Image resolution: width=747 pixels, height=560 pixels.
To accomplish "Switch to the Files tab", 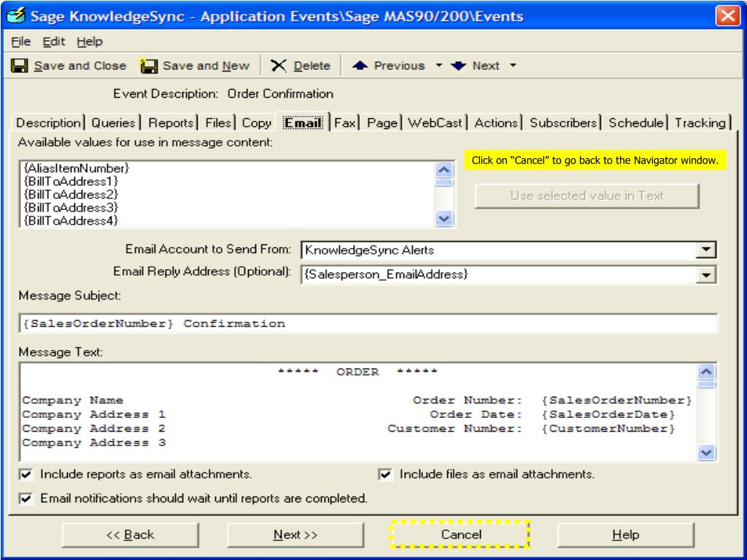I will coord(217,122).
